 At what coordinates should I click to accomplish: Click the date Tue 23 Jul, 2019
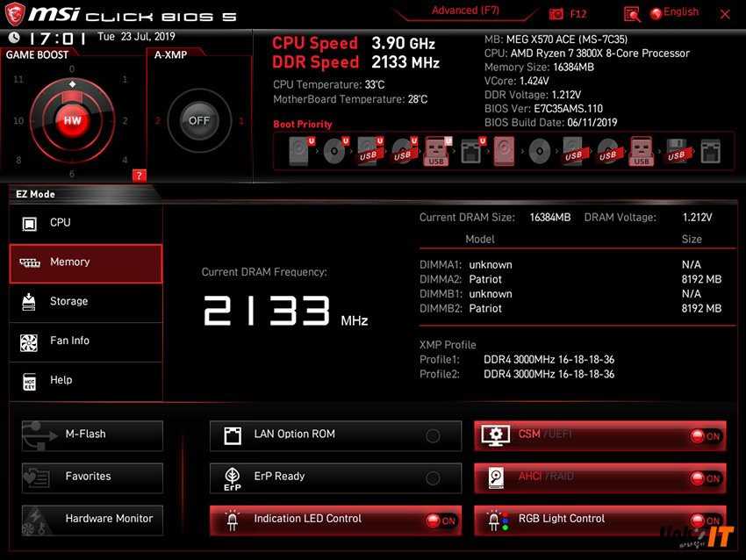[x=136, y=37]
